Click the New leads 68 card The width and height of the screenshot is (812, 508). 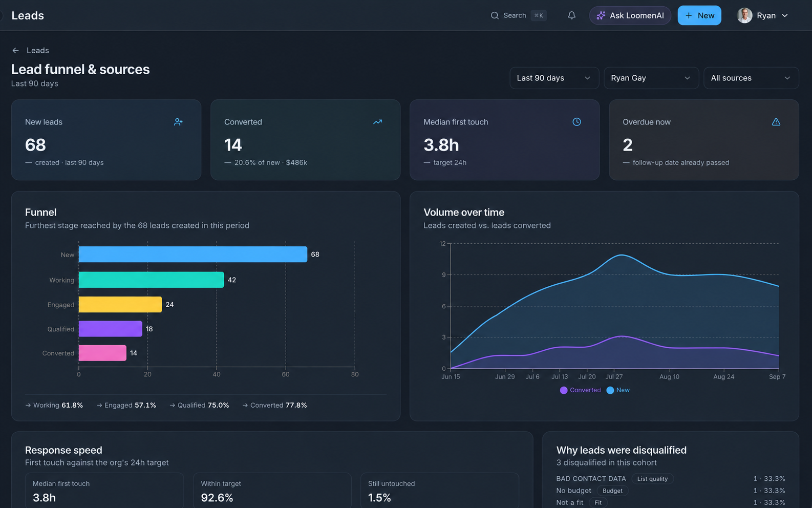[x=106, y=140]
